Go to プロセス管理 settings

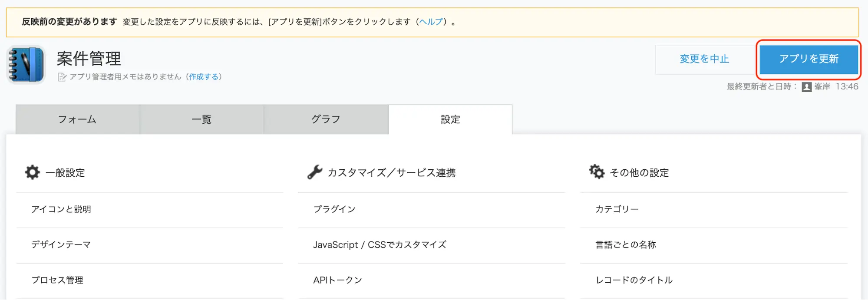tap(57, 280)
